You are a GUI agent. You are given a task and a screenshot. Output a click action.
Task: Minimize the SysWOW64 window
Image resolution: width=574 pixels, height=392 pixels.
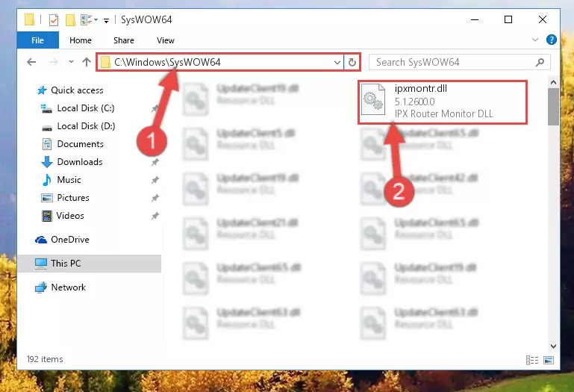click(x=475, y=19)
